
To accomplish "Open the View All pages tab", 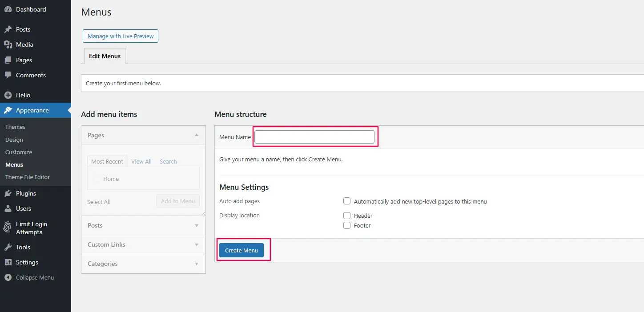I will click(141, 161).
